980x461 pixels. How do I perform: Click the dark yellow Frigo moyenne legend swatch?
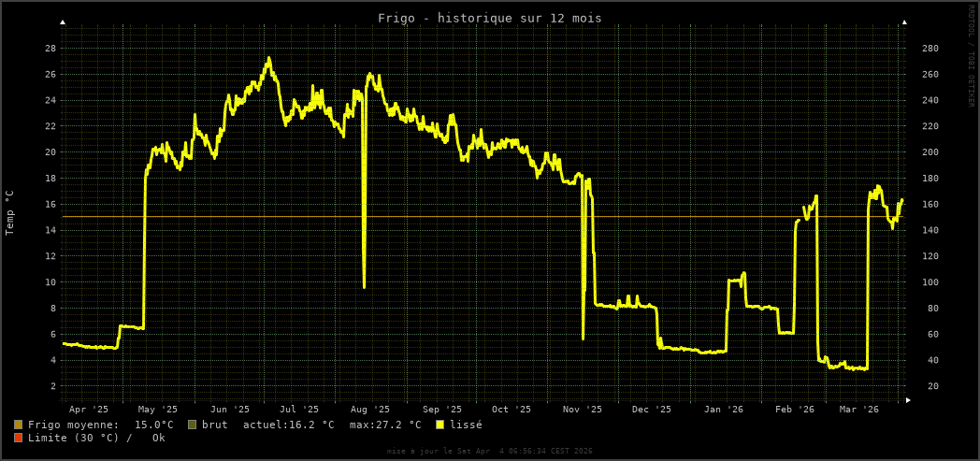[18, 425]
